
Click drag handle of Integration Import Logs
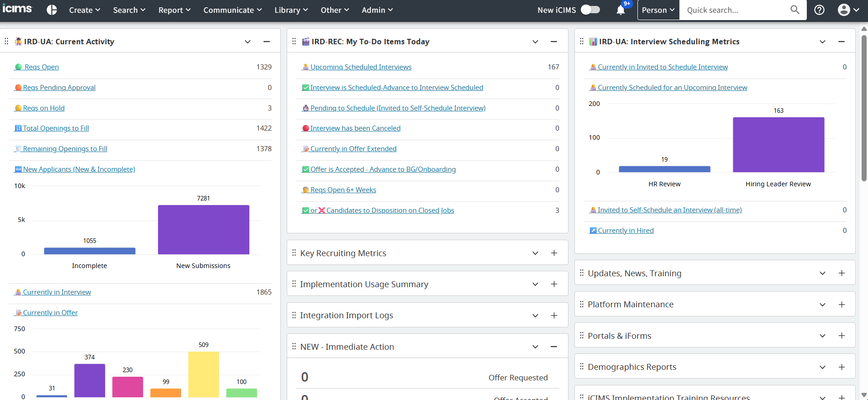click(294, 315)
